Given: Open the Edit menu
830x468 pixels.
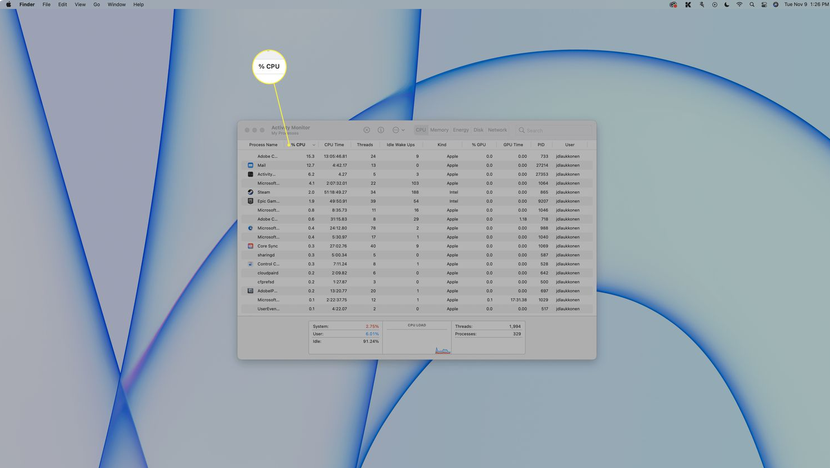Looking at the screenshot, I should (x=62, y=4).
